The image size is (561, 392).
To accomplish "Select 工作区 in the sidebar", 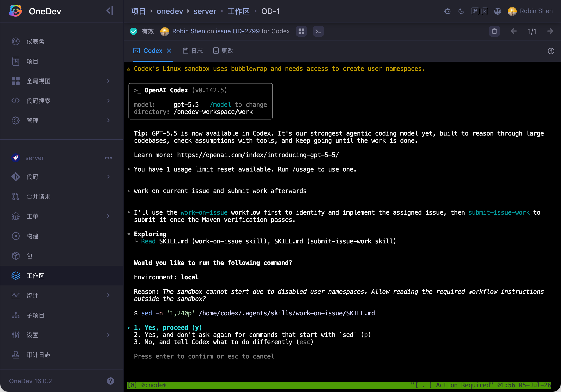I will coord(62,276).
